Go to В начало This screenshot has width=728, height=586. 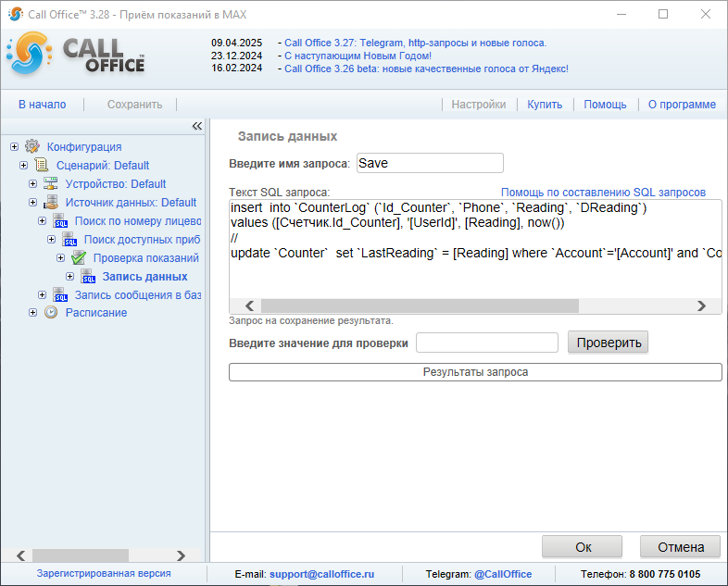[42, 105]
